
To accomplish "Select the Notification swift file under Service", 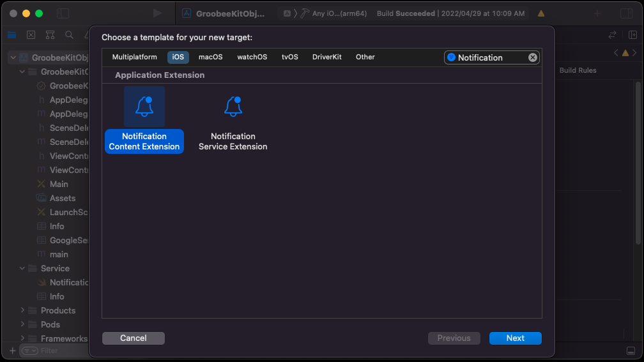I will (x=63, y=282).
